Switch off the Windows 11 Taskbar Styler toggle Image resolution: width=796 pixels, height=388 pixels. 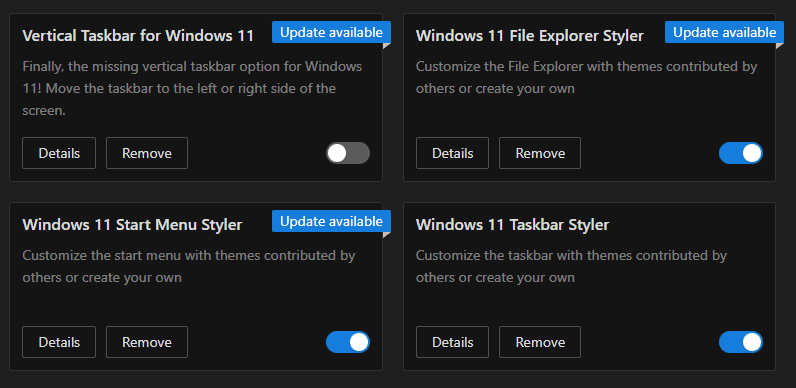tap(741, 342)
